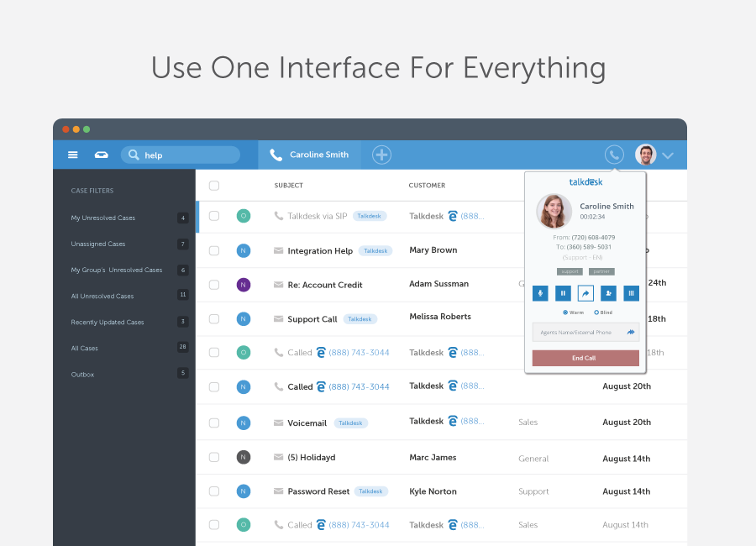The width and height of the screenshot is (756, 546).
Task: Click purple agent badge for Re: Account Credit
Action: pyautogui.click(x=244, y=285)
